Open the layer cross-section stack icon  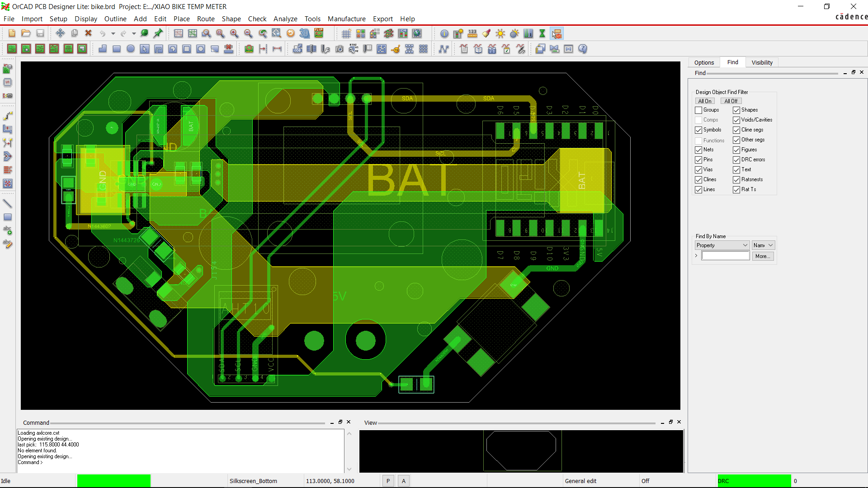point(388,33)
